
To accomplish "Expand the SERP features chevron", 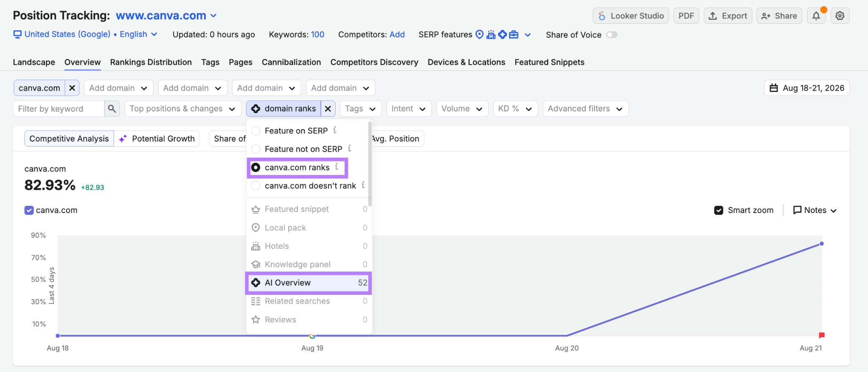I will 528,35.
